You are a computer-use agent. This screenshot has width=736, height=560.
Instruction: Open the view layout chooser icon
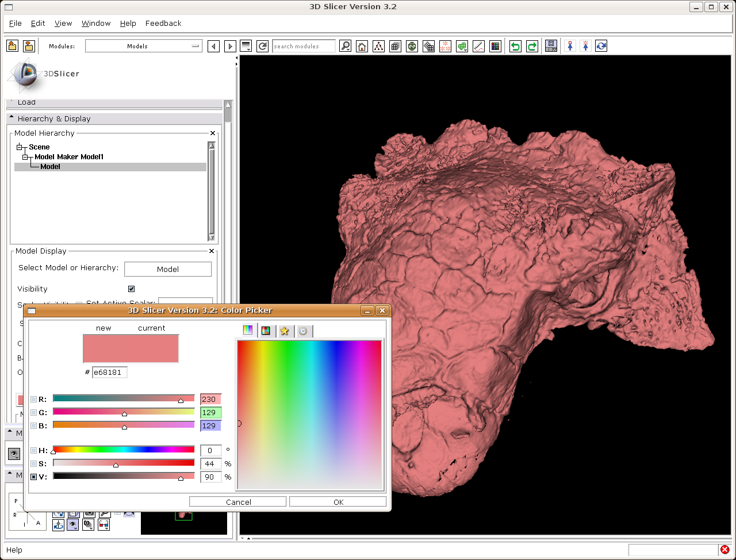point(551,46)
